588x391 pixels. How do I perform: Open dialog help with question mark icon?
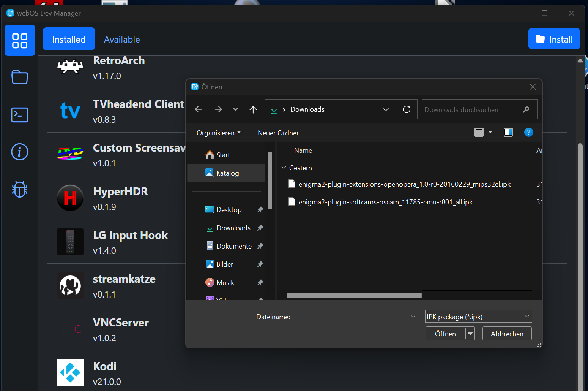529,132
